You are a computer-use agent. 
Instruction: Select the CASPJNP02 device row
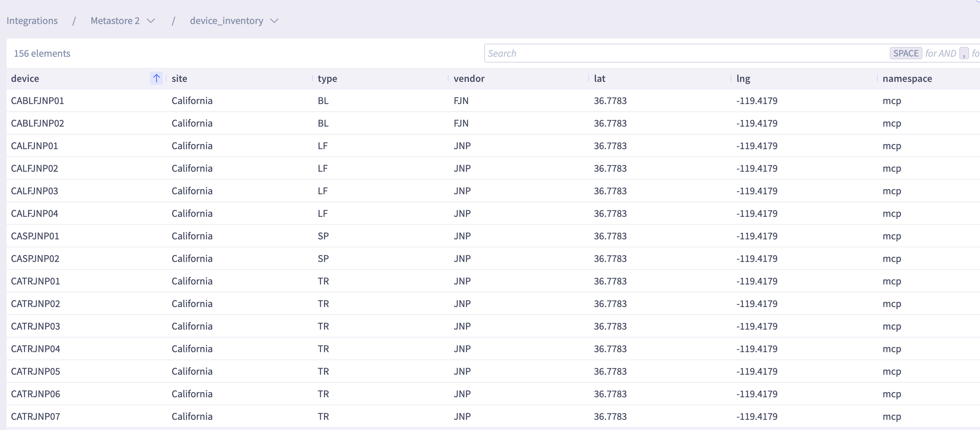35,259
